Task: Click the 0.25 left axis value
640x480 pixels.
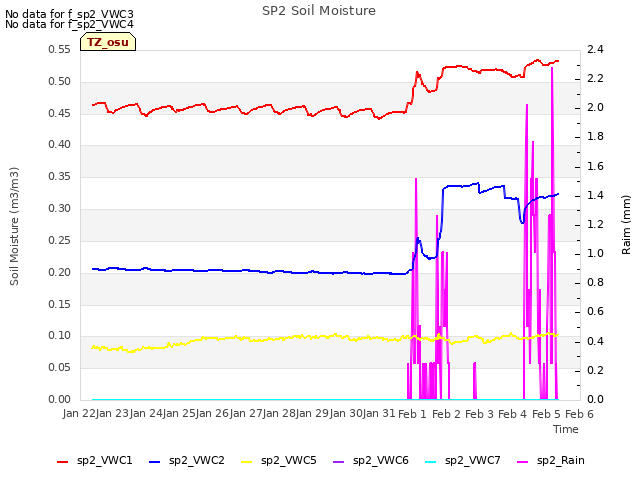Action: point(60,240)
